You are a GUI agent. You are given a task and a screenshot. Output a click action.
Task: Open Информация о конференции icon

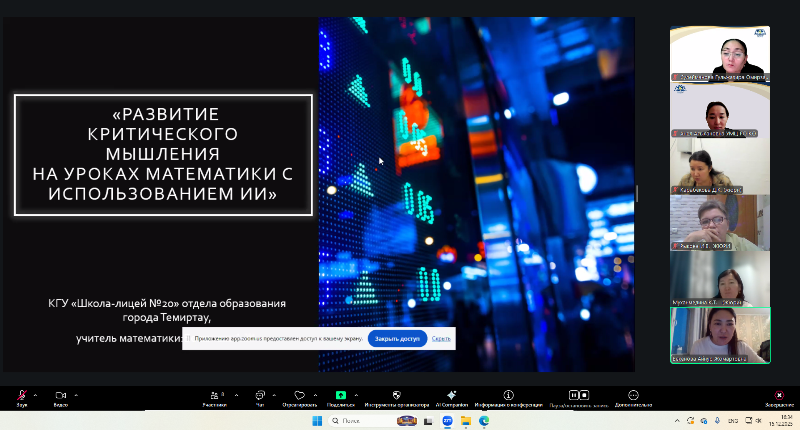(508, 396)
